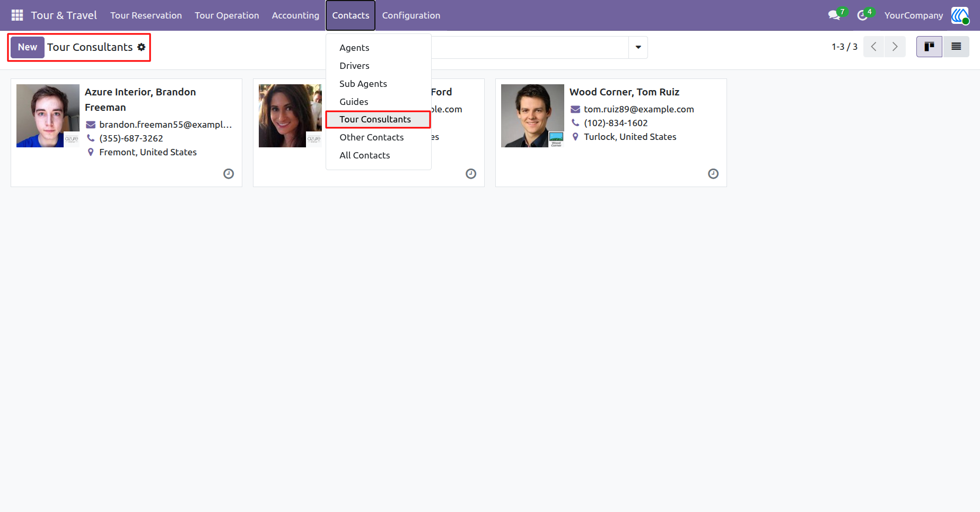Click the location pin on Tom Ruiz card
The image size is (980, 512).
click(x=575, y=137)
